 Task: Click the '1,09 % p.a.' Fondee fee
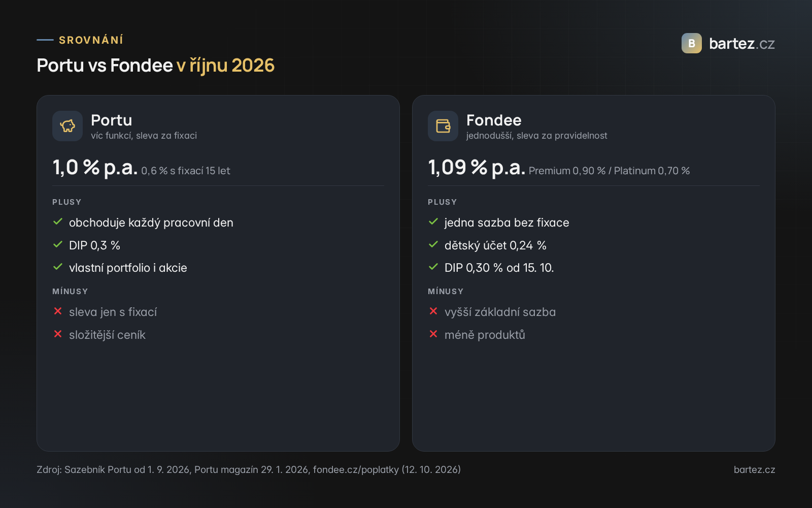477,167
